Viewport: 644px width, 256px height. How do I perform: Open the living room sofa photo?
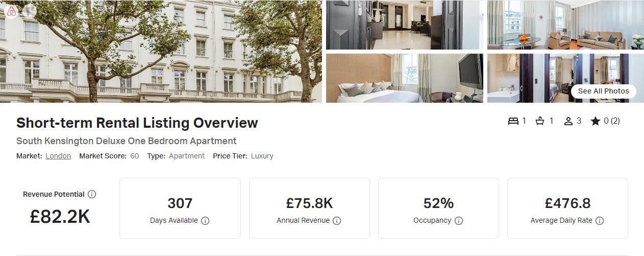click(565, 25)
